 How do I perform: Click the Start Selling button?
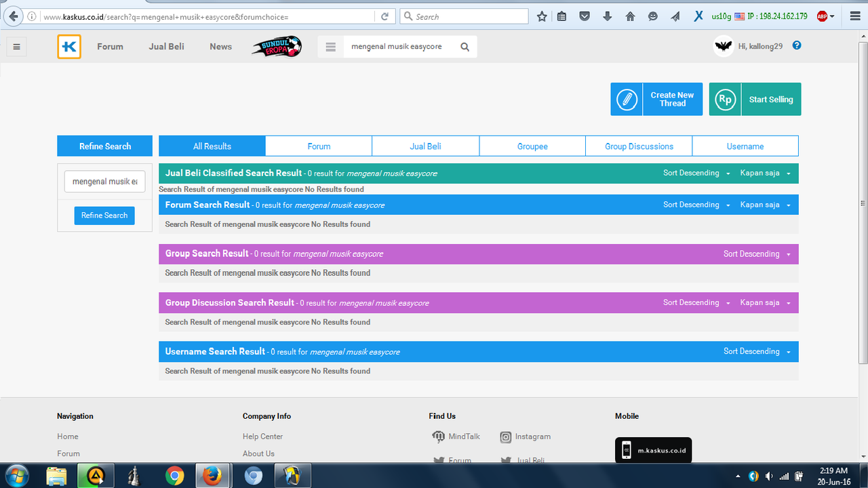[x=755, y=99]
